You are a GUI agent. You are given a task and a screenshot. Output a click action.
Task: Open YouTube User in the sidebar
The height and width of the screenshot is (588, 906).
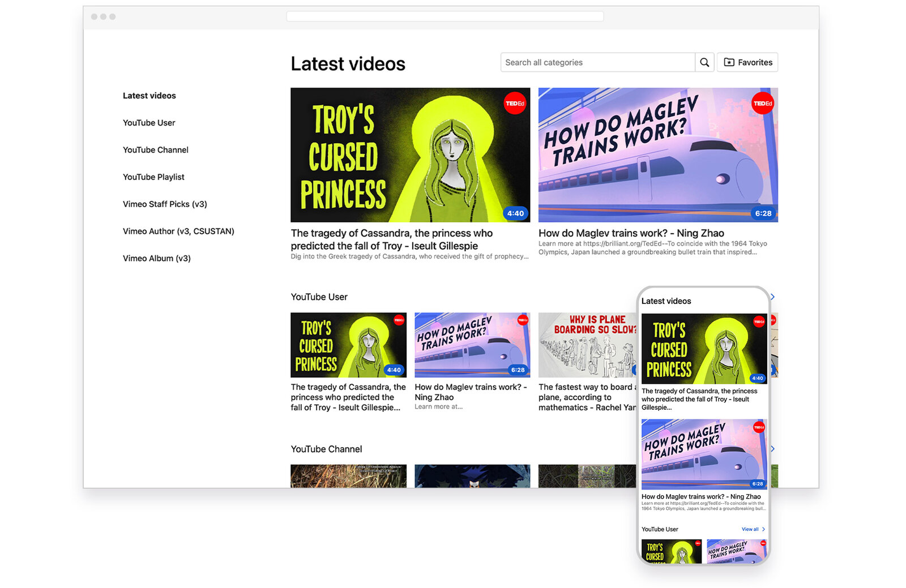click(x=149, y=123)
